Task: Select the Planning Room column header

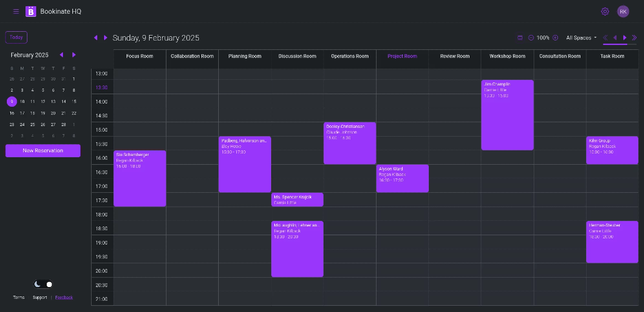Action: (x=245, y=56)
